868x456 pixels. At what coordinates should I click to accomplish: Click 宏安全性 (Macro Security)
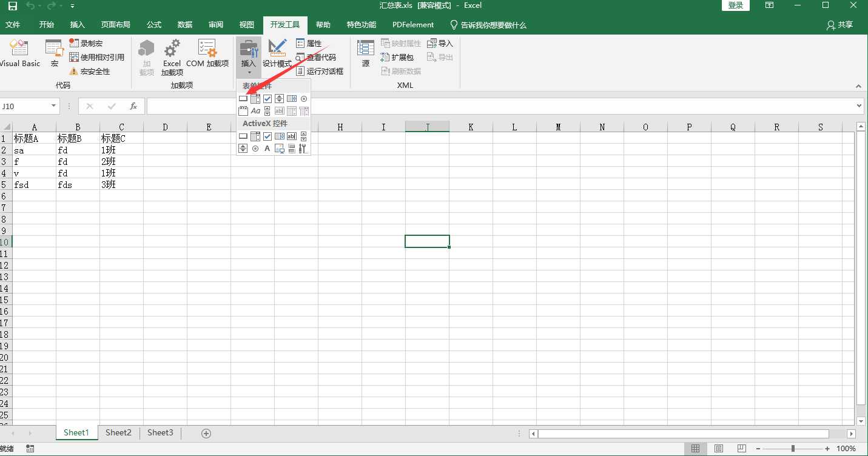coord(90,72)
